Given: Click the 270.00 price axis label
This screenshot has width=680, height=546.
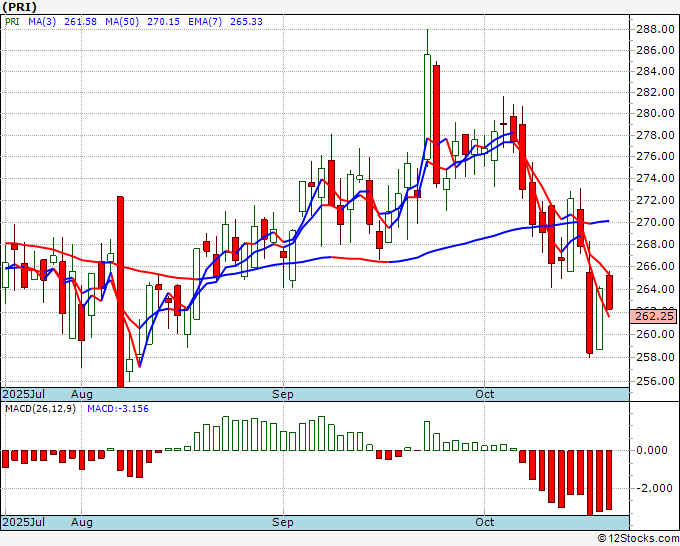Looking at the screenshot, I should (x=655, y=222).
